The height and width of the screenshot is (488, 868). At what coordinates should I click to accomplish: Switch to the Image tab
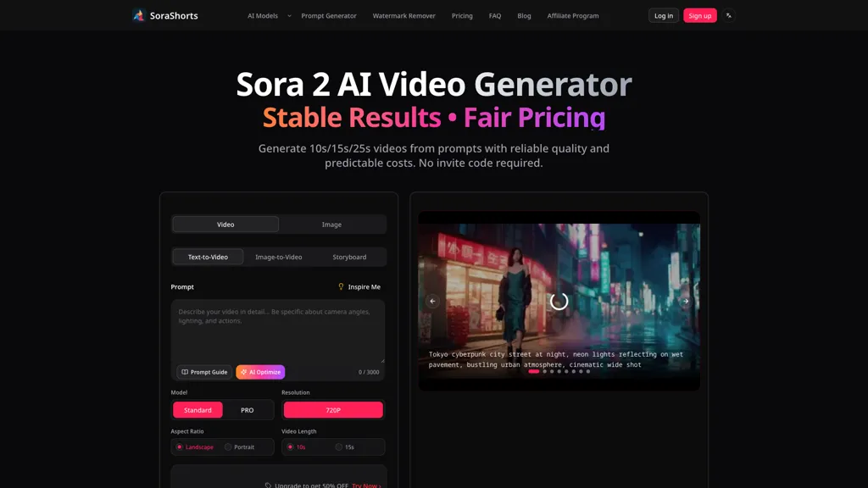[331, 224]
